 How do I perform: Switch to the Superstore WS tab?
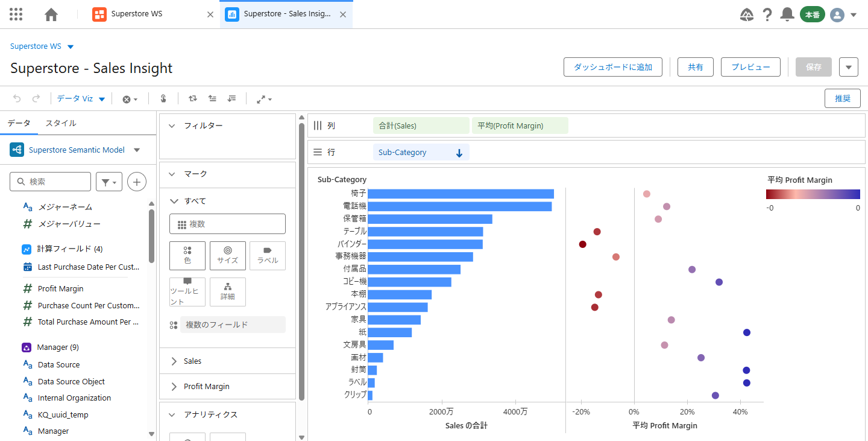pyautogui.click(x=136, y=14)
